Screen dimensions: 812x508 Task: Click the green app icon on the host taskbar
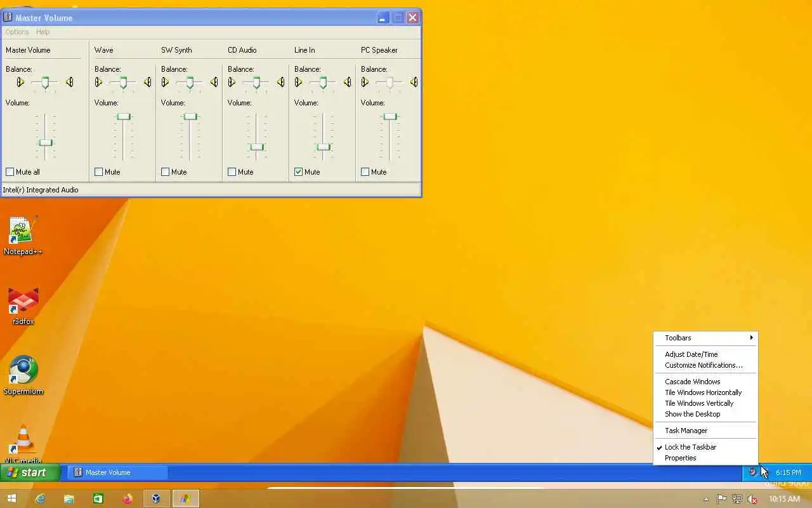tap(98, 498)
